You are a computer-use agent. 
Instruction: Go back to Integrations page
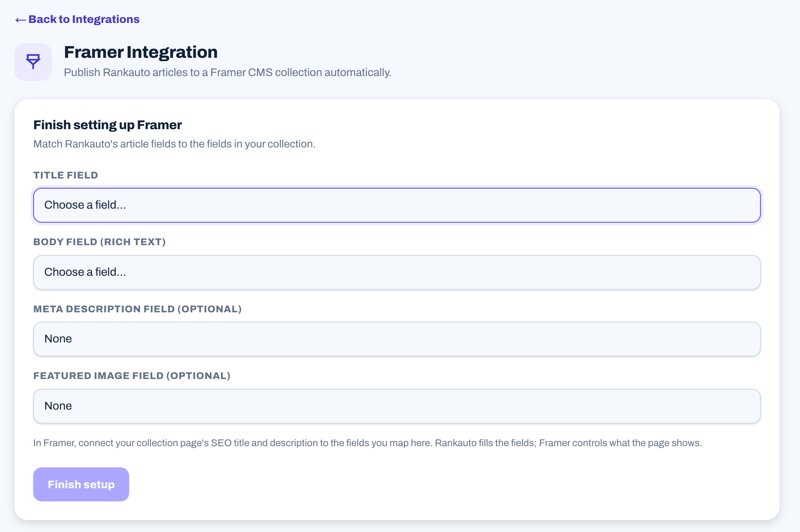coord(77,20)
